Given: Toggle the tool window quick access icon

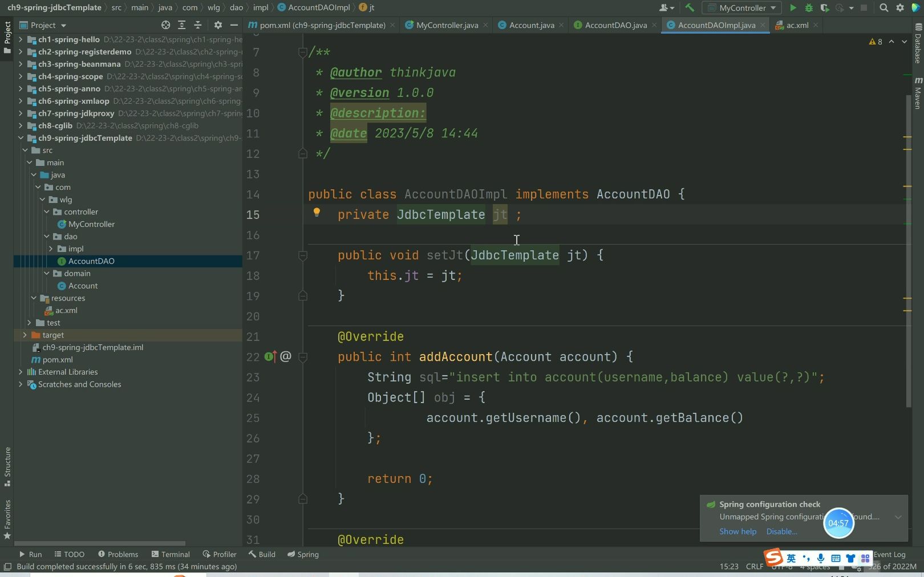Looking at the screenshot, I should pos(7,566).
